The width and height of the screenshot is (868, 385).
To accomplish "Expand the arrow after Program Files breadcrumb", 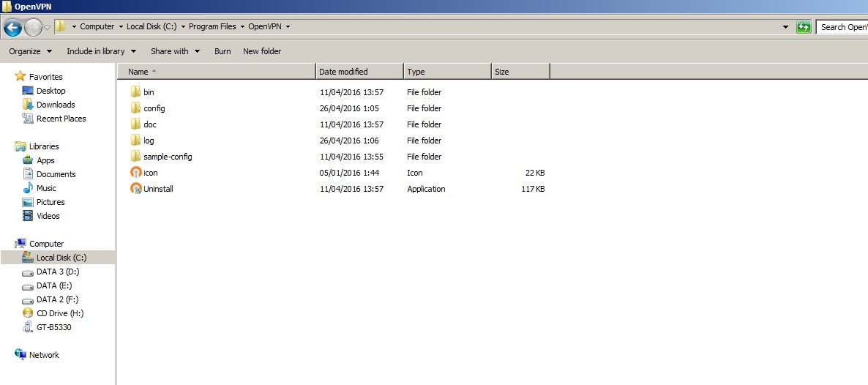I will 242,26.
